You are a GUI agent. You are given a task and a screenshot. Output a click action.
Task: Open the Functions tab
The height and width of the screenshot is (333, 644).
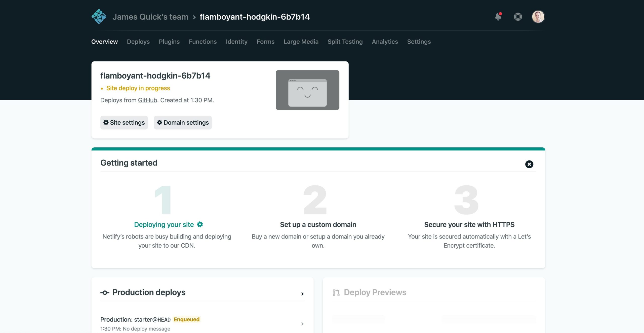[x=203, y=42]
